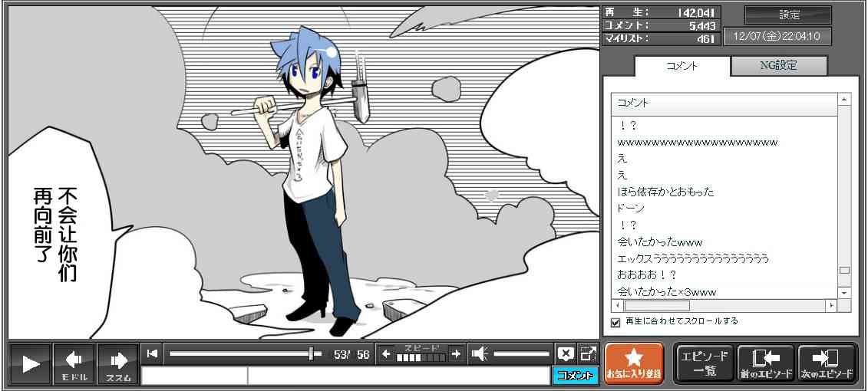Jump to first page using skip-to-start icon
Screen dimensions: 868x391
pyautogui.click(x=152, y=353)
